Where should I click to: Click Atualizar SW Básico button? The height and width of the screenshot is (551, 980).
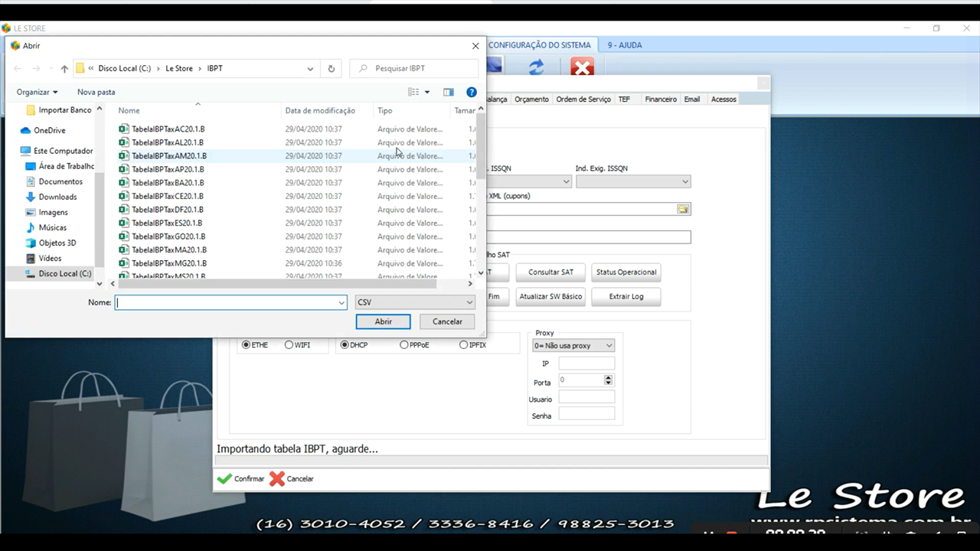coord(550,297)
